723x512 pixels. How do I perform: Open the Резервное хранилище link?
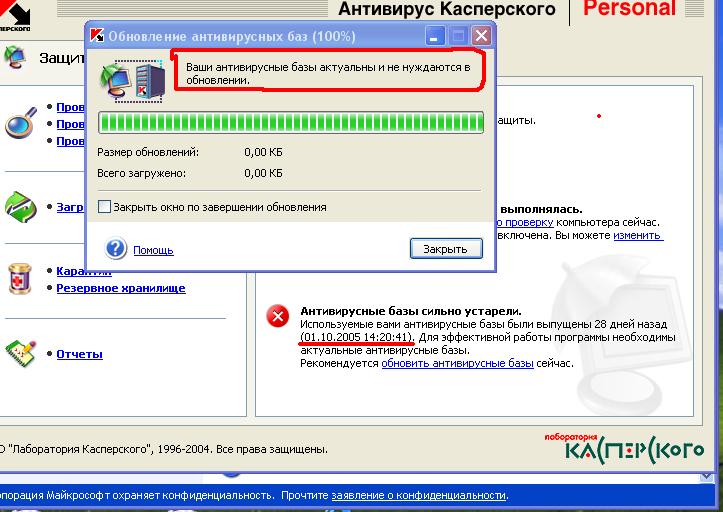(x=121, y=288)
